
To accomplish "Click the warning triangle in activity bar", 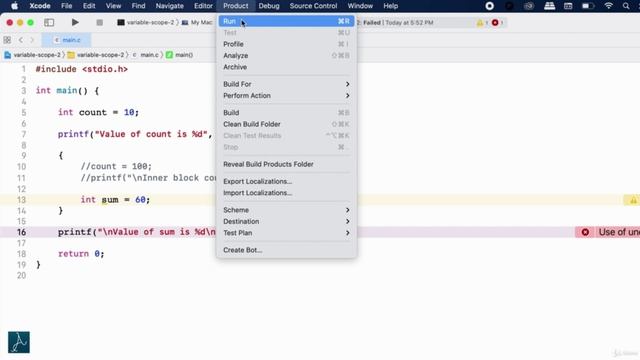I will tap(480, 23).
